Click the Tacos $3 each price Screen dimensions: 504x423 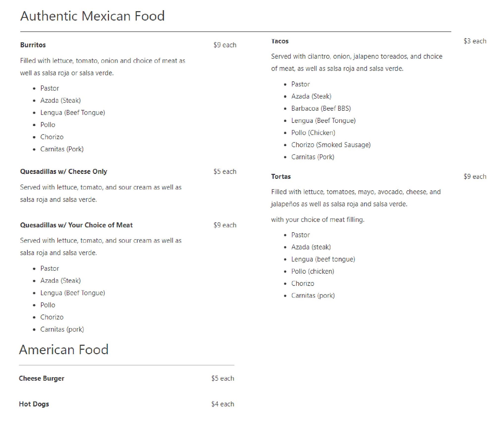pos(475,41)
